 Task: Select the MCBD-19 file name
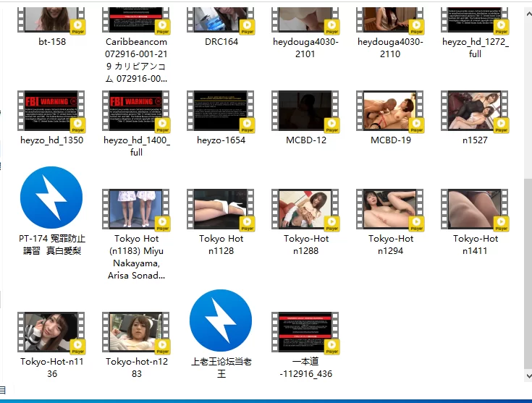click(391, 140)
